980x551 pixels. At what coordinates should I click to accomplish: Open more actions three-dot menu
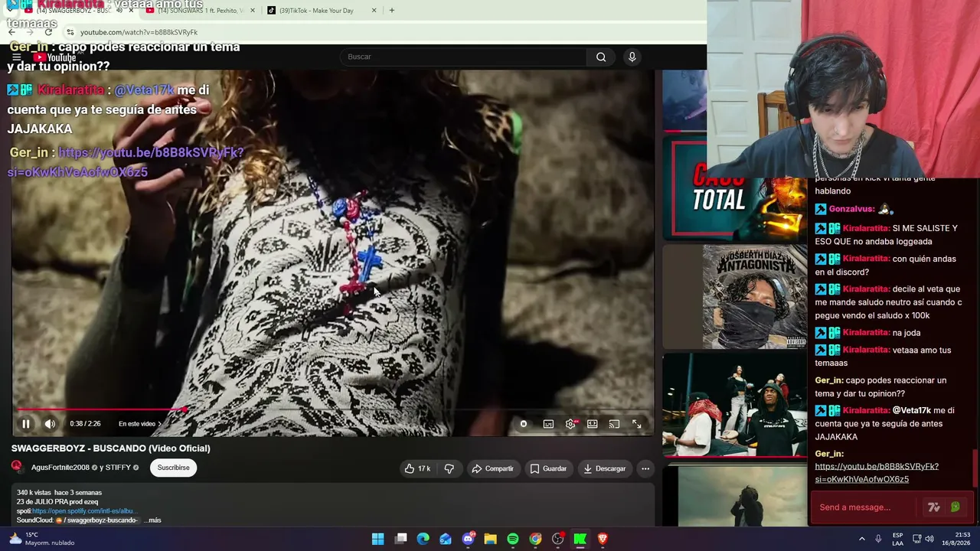(x=645, y=468)
